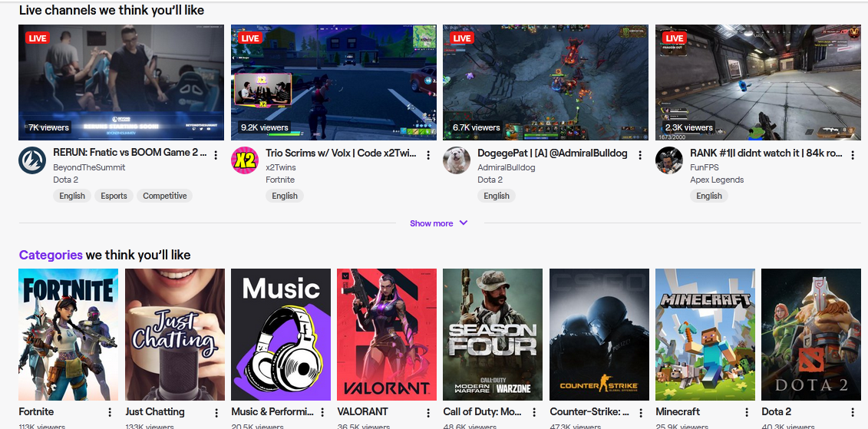Open Fortnite game link under x2Twins

click(x=280, y=180)
